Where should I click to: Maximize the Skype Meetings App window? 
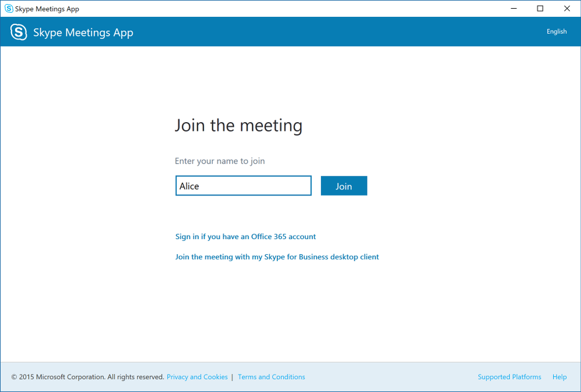tap(540, 9)
